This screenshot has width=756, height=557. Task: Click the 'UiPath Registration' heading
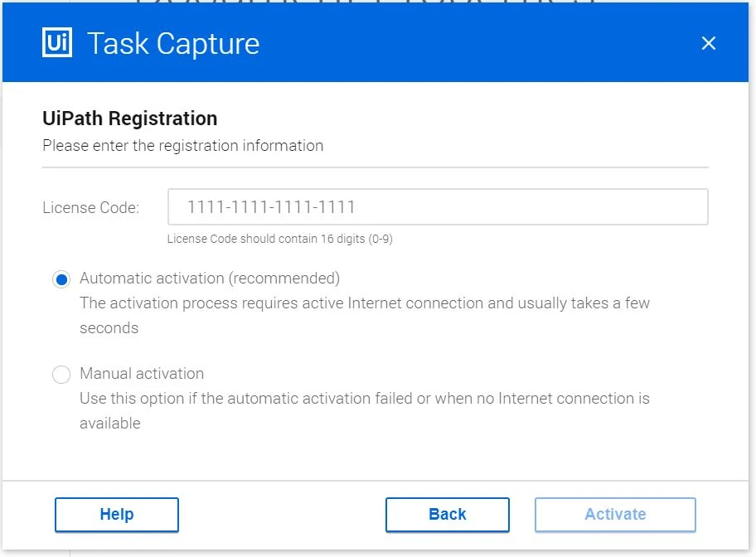(x=129, y=119)
